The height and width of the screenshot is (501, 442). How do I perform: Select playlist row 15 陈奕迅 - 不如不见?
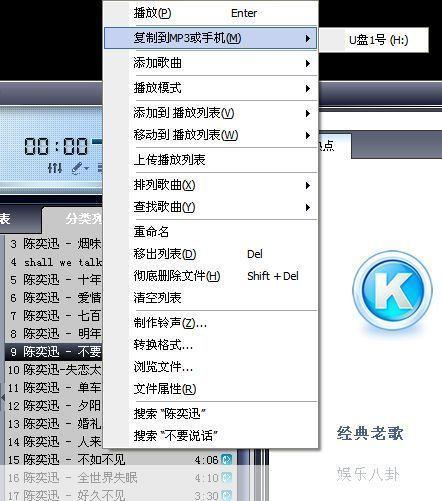[x=120, y=460]
